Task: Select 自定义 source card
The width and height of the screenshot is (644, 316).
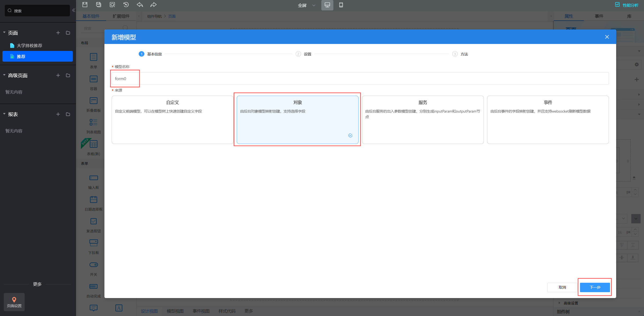Action: 172,120
